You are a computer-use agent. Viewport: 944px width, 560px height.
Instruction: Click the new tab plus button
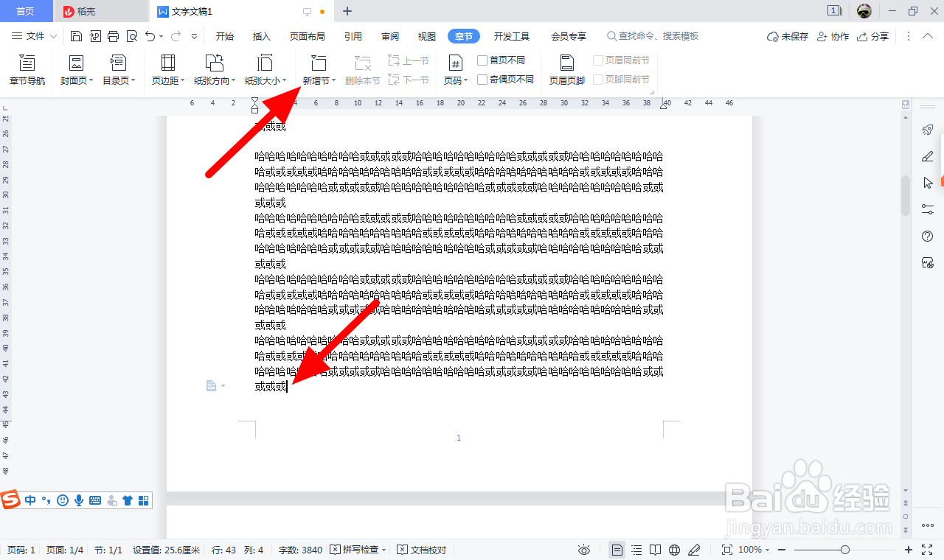(x=348, y=11)
